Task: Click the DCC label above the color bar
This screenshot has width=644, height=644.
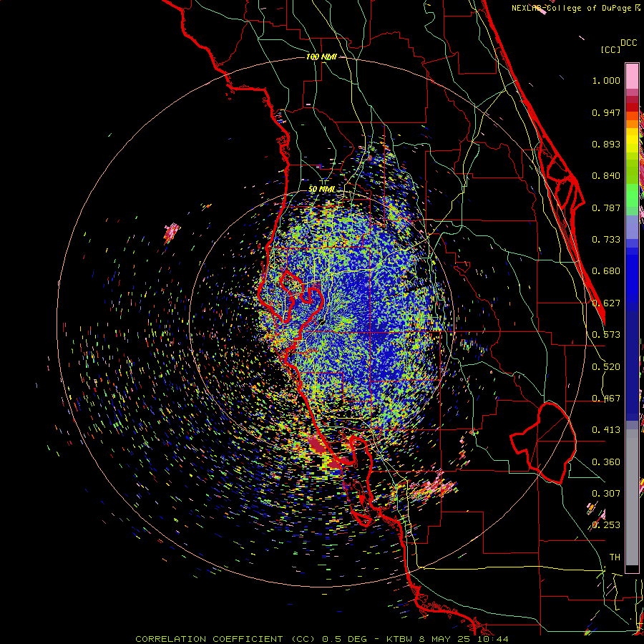Action: [x=629, y=43]
